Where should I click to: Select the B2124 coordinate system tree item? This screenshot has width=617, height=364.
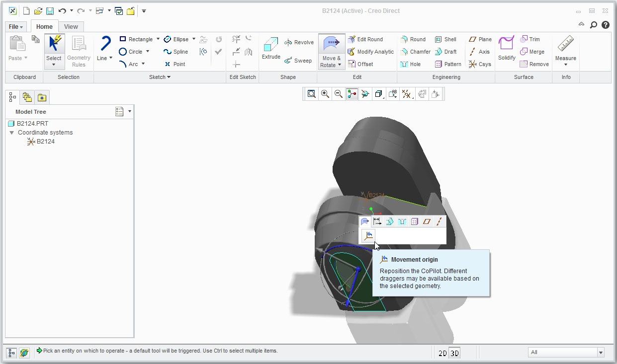41,142
